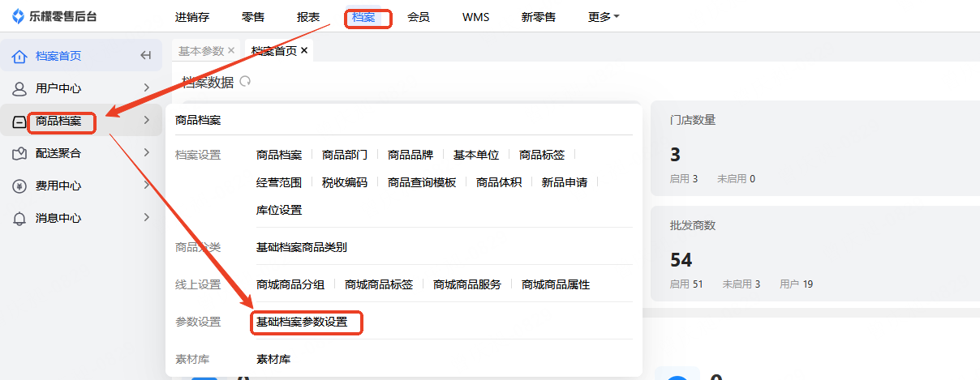Open the 基础档案参数设置 link
The image size is (980, 380).
click(x=302, y=322)
